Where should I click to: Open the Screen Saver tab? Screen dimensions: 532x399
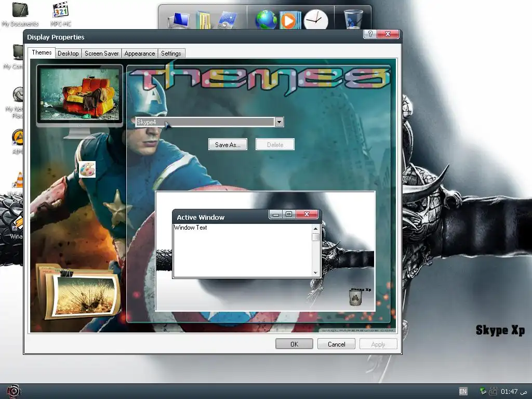tap(101, 54)
